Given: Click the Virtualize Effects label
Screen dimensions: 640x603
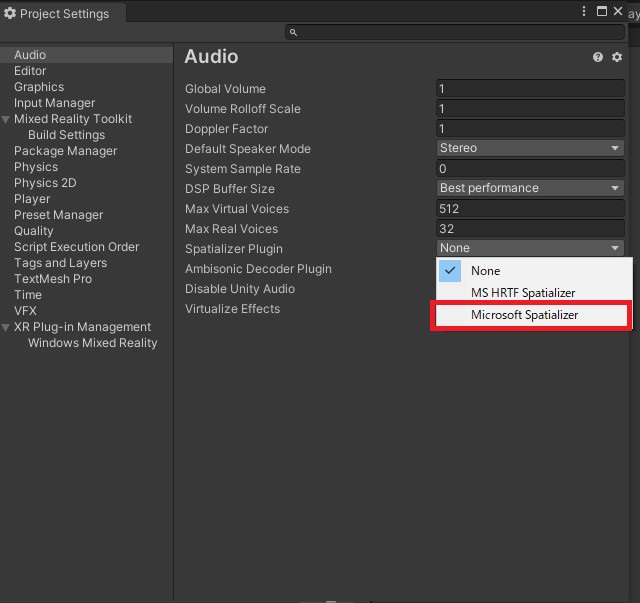Looking at the screenshot, I should pos(232,309).
